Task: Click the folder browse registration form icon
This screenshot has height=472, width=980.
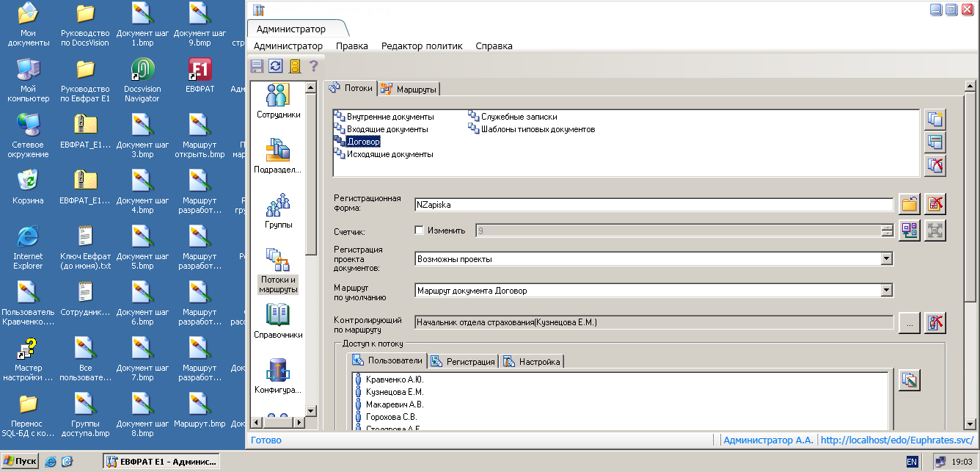Action: [x=910, y=204]
